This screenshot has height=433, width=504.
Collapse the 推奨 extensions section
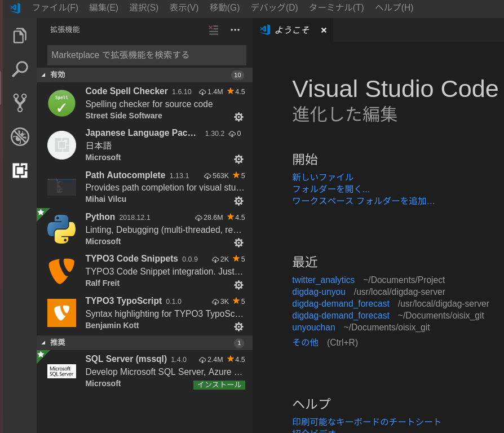pos(43,342)
